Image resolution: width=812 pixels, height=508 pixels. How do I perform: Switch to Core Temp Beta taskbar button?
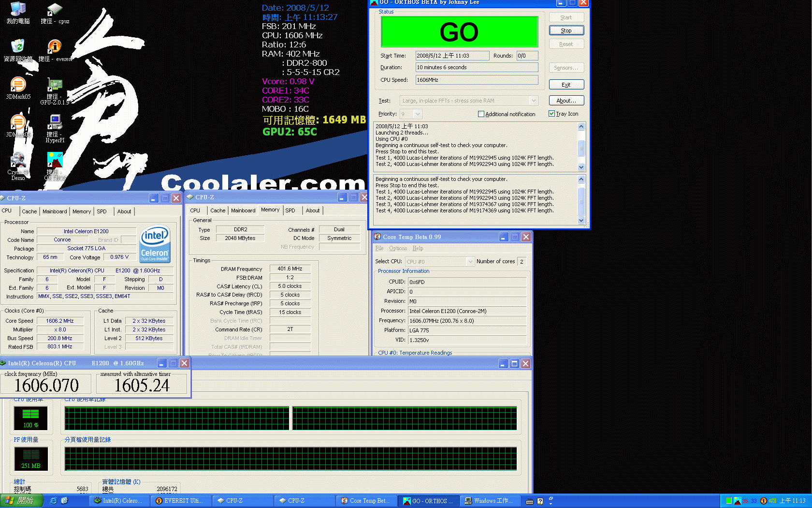(366, 501)
